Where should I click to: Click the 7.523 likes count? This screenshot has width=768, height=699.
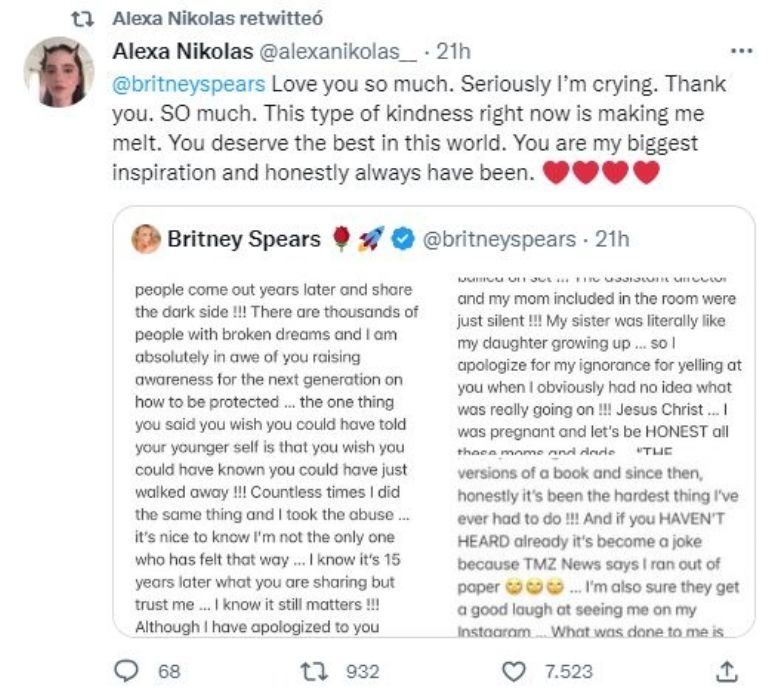(x=566, y=672)
